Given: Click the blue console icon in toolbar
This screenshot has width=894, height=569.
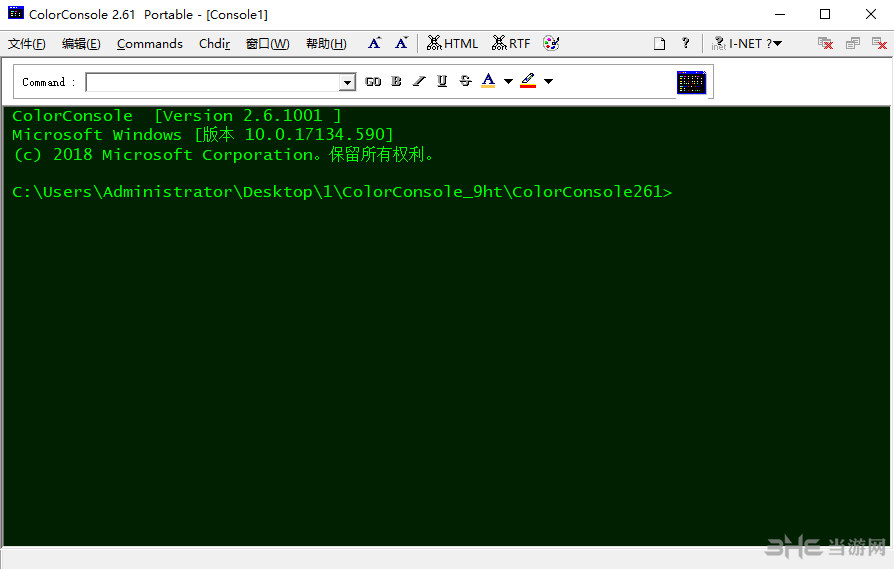Looking at the screenshot, I should [x=692, y=83].
